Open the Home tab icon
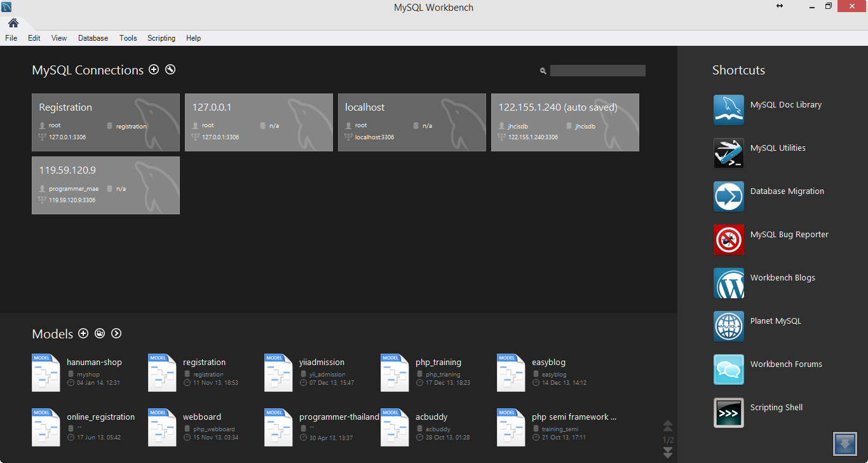Screen dimensions: 868x463 (x=13, y=23)
